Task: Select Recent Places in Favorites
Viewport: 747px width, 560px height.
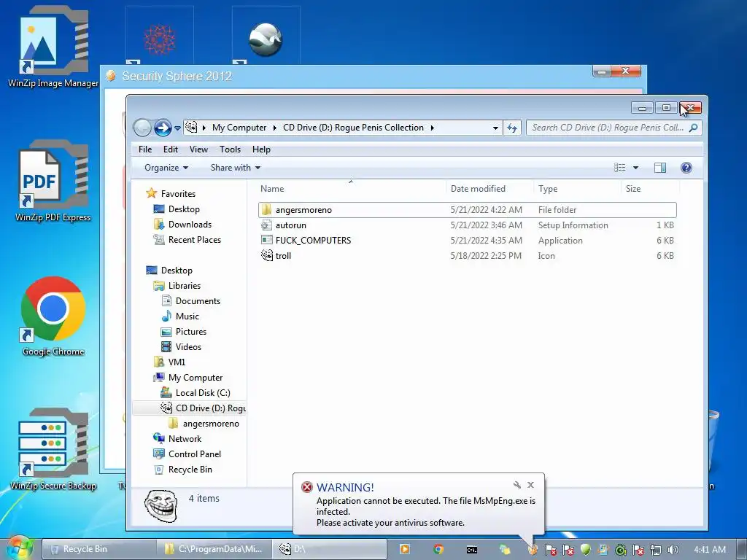Action: click(187, 239)
